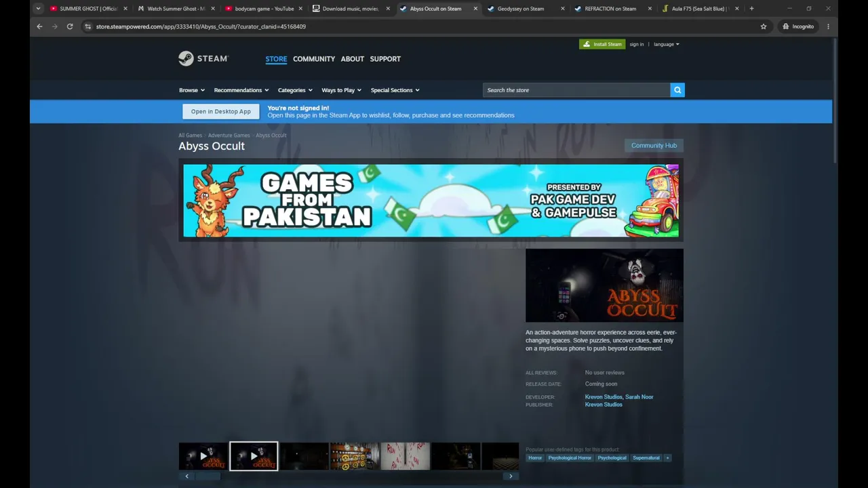Click the browser forward arrow
This screenshot has height=488, width=868.
tap(55, 26)
